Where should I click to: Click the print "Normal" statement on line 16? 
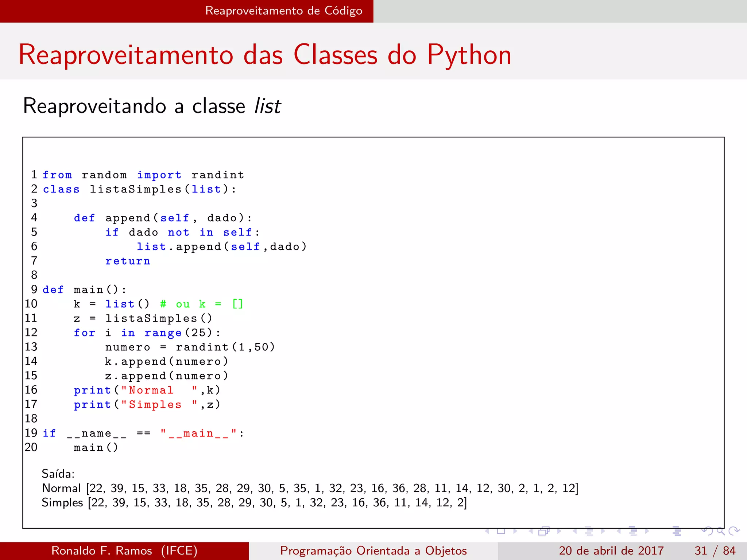click(x=147, y=390)
